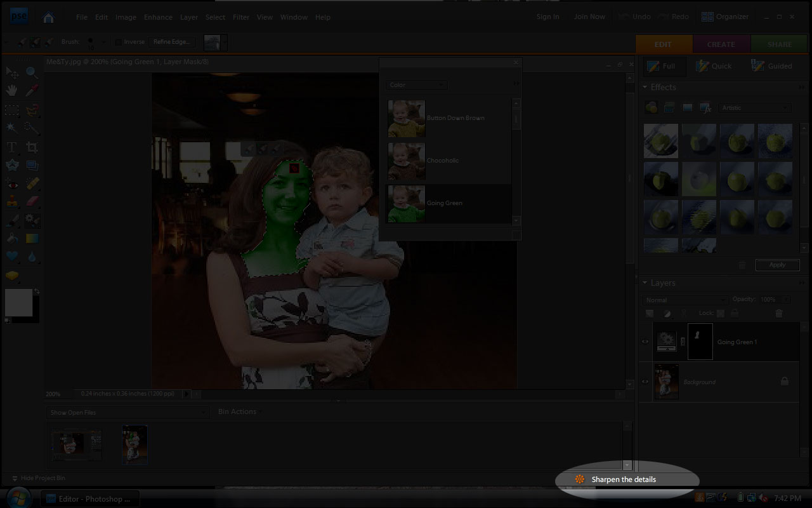The width and height of the screenshot is (812, 508).
Task: Open the Bin Actions dropdown
Action: click(x=239, y=411)
